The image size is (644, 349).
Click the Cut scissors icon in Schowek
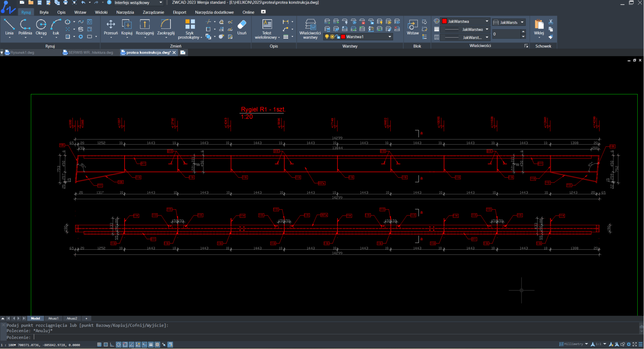click(551, 22)
